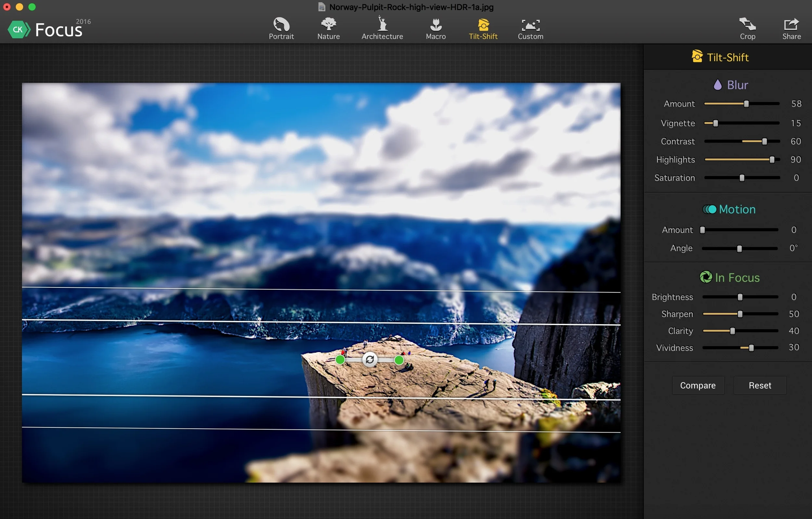Click the In Focus aperture icon
Image resolution: width=812 pixels, height=519 pixels.
click(x=705, y=277)
